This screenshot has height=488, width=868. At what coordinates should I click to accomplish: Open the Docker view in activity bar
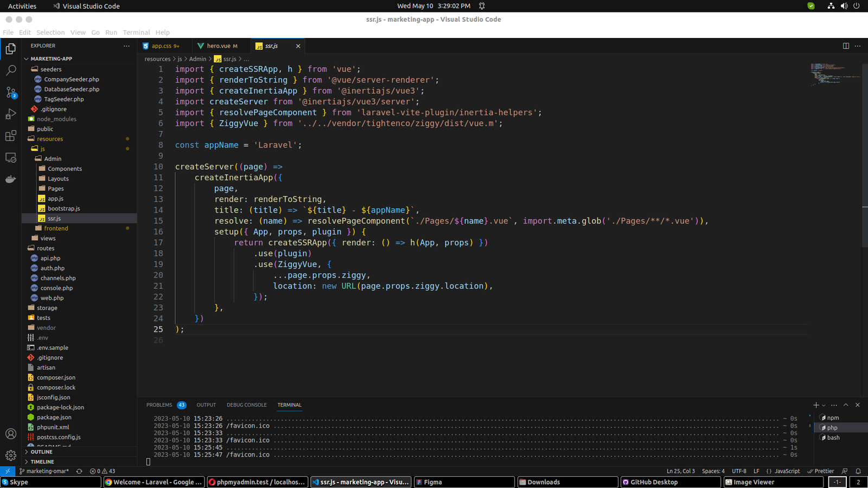pos(11,179)
